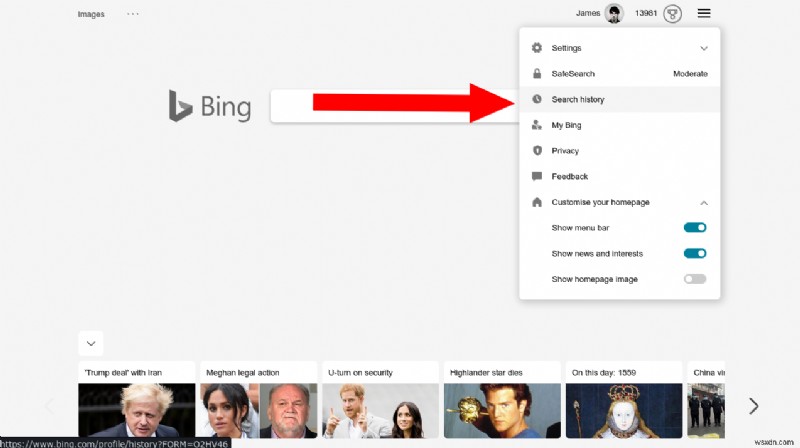The width and height of the screenshot is (800, 448).
Task: Open the Elizabeth I portrait thumbnail
Action: click(x=624, y=411)
